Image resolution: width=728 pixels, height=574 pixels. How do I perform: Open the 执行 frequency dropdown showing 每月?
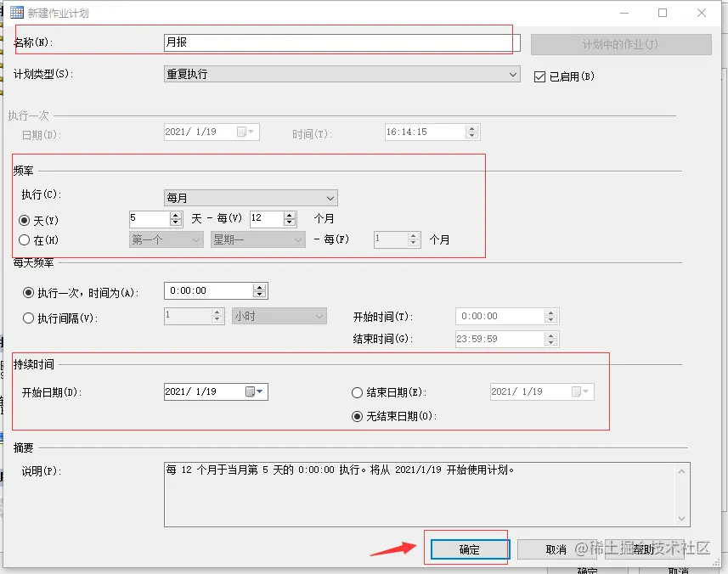coord(251,198)
